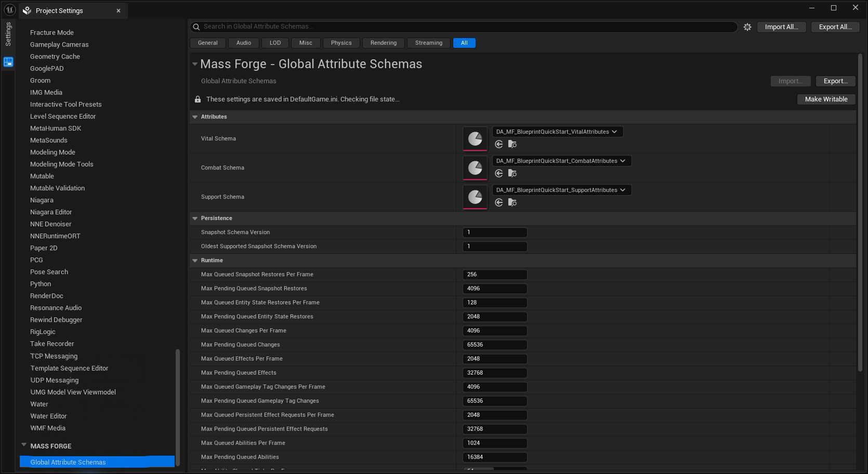The height and width of the screenshot is (474, 868).
Task: Browse to Combat Schema asset in Content Browser
Action: tap(512, 173)
